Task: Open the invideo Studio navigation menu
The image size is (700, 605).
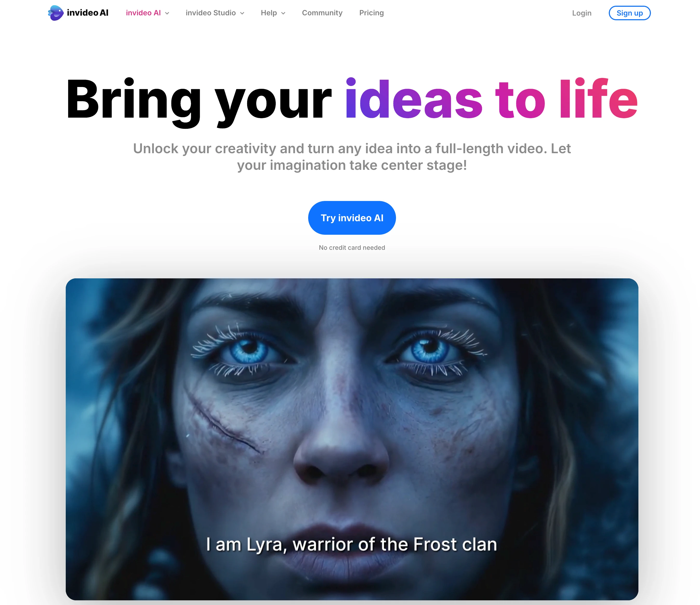Action: (210, 13)
